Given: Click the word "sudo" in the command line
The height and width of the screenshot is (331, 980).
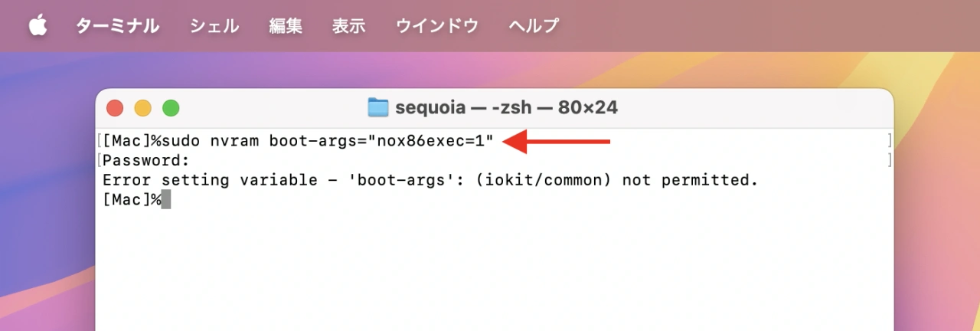Looking at the screenshot, I should click(x=184, y=141).
